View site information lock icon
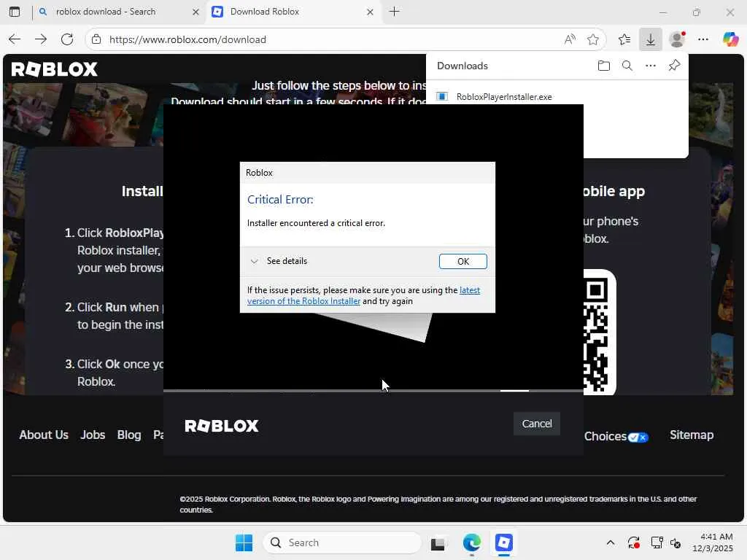747x560 pixels. pos(96,39)
